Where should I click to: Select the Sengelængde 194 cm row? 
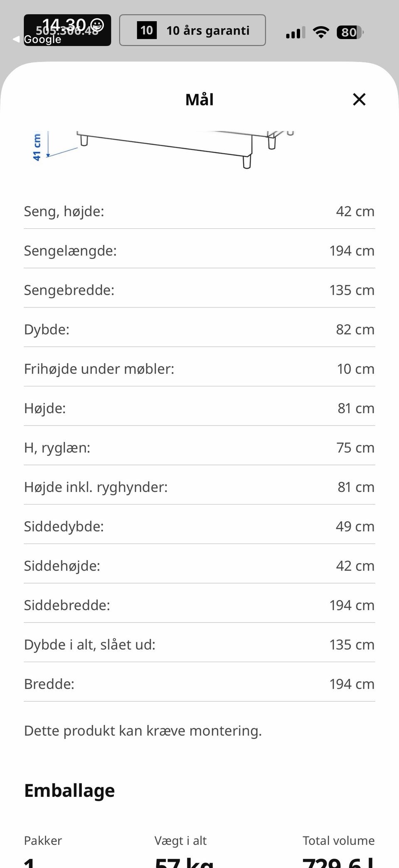[199, 251]
